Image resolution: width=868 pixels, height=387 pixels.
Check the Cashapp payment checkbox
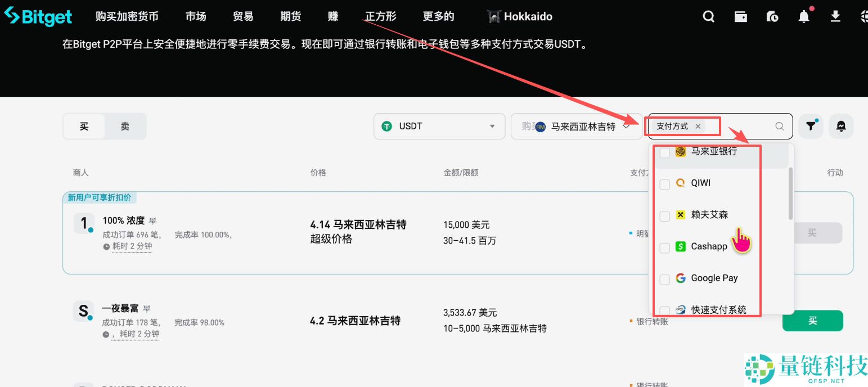[664, 247]
